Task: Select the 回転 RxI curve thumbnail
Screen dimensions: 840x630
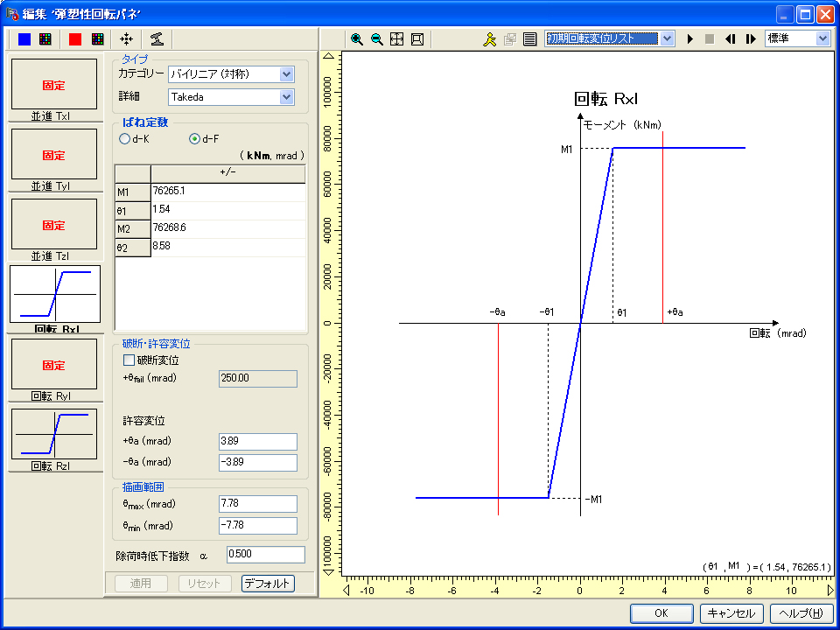Action: [55, 294]
